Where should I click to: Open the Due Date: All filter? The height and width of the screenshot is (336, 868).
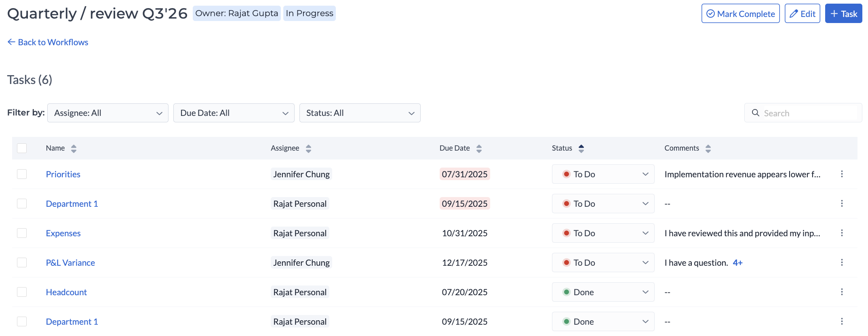[x=234, y=113]
